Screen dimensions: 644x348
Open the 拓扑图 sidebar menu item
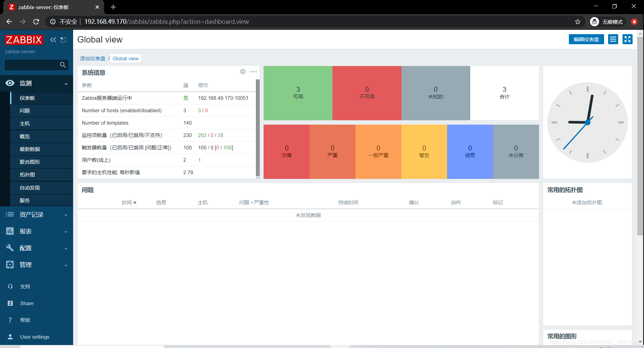(x=42, y=175)
